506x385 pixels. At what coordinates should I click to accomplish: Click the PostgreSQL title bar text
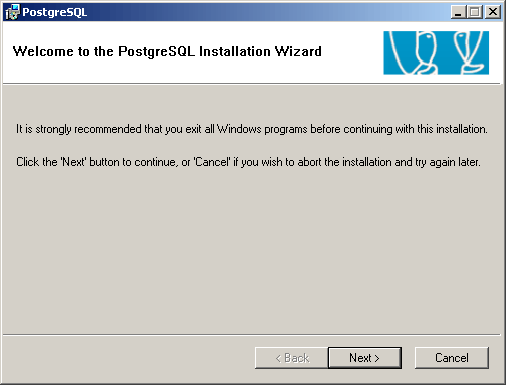click(55, 12)
